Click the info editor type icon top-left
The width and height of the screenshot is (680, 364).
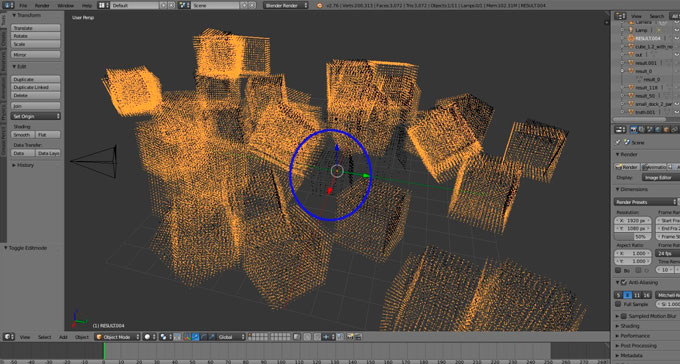point(9,6)
